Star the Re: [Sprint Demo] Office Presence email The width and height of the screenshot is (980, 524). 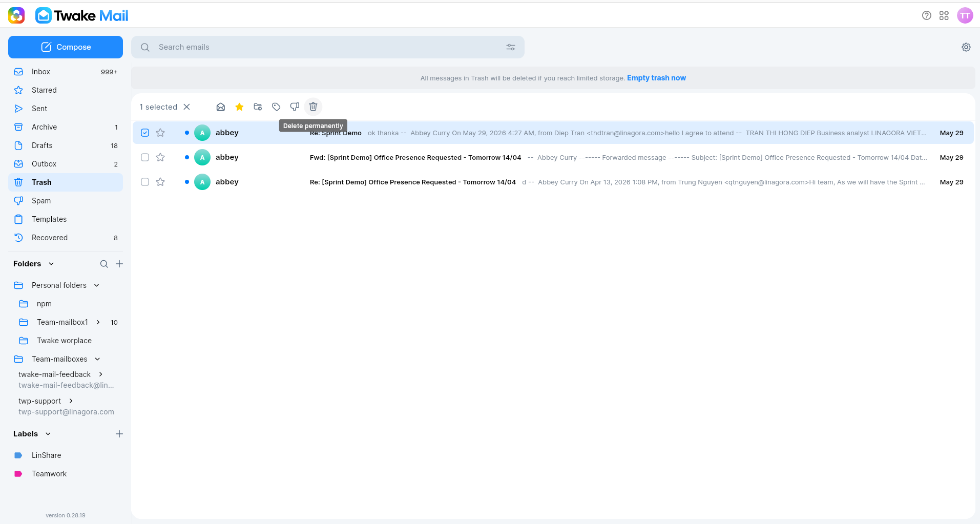[x=160, y=182]
